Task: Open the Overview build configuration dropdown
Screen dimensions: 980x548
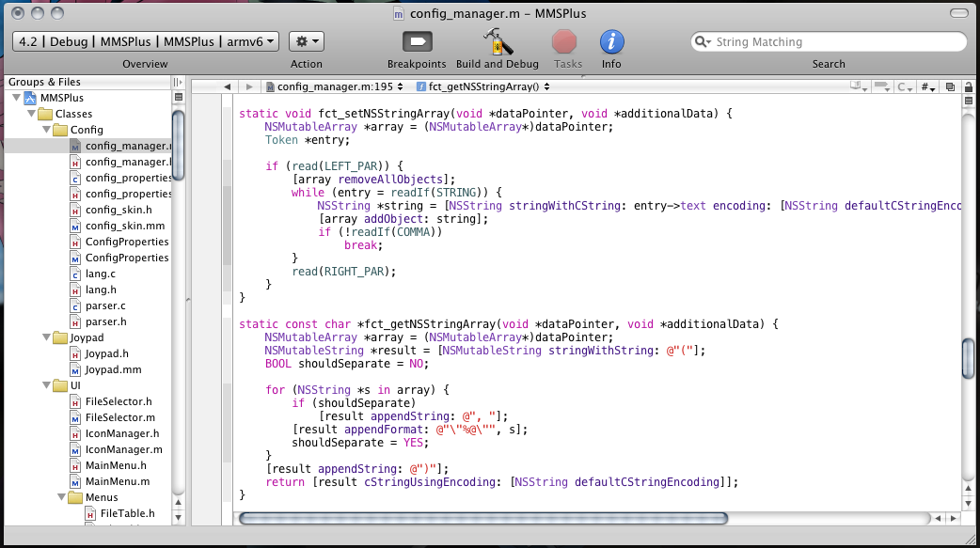Action: (x=146, y=41)
